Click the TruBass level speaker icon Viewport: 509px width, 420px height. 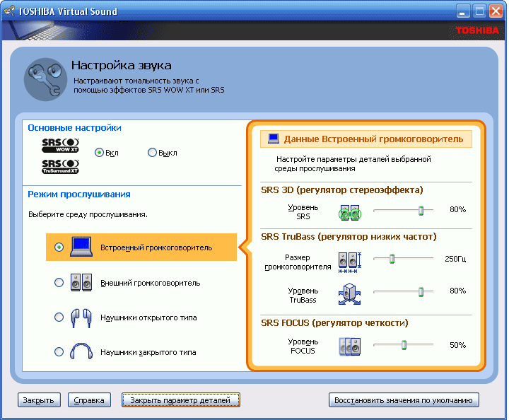pyautogui.click(x=350, y=294)
